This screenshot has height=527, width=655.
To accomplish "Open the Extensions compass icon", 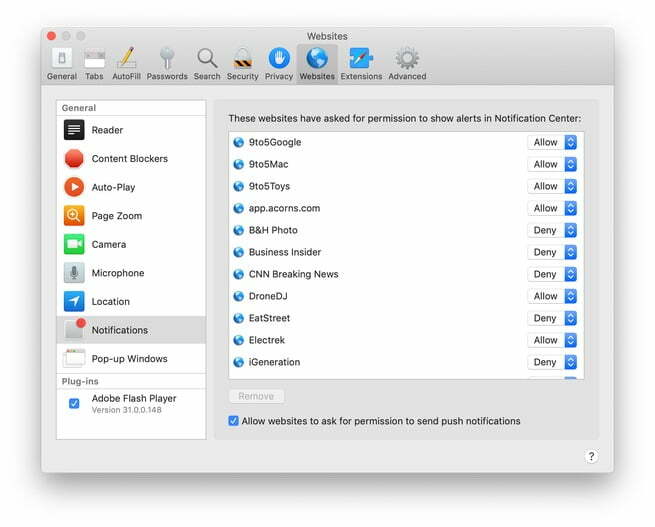I will coord(361,58).
